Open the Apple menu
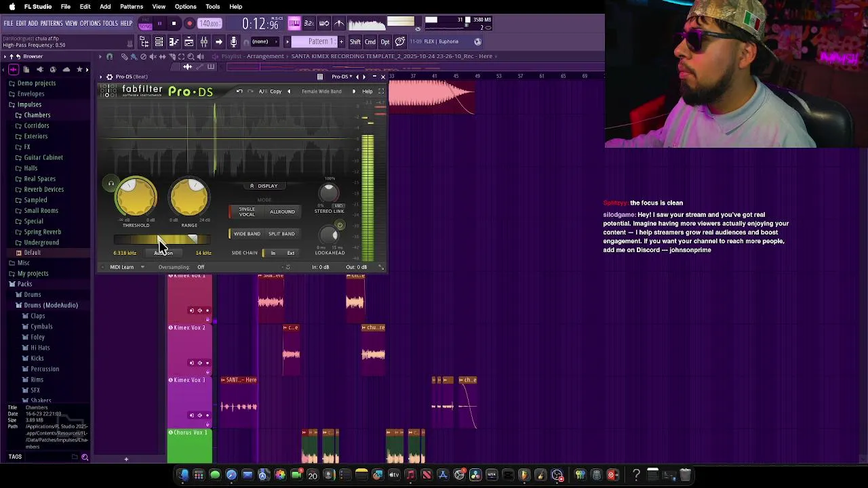Viewport: 868px width, 488px height. pyautogui.click(x=12, y=7)
